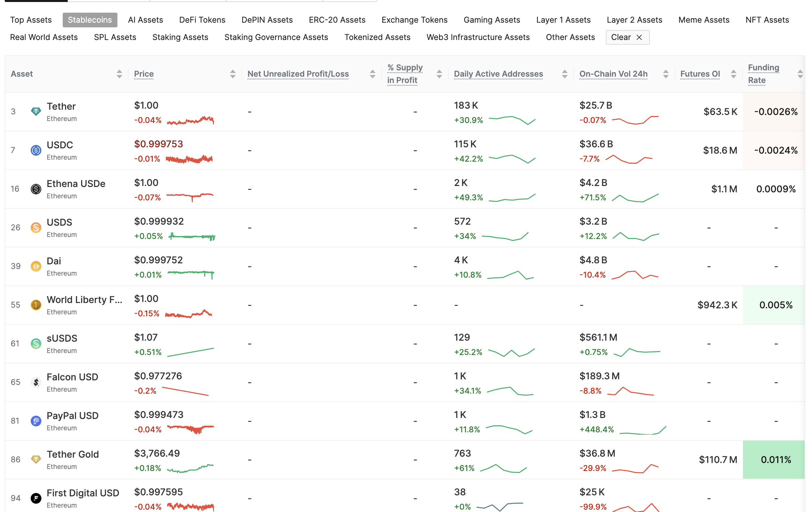Sort by Daily Active Addresses arrows
812x512 pixels.
tap(565, 74)
